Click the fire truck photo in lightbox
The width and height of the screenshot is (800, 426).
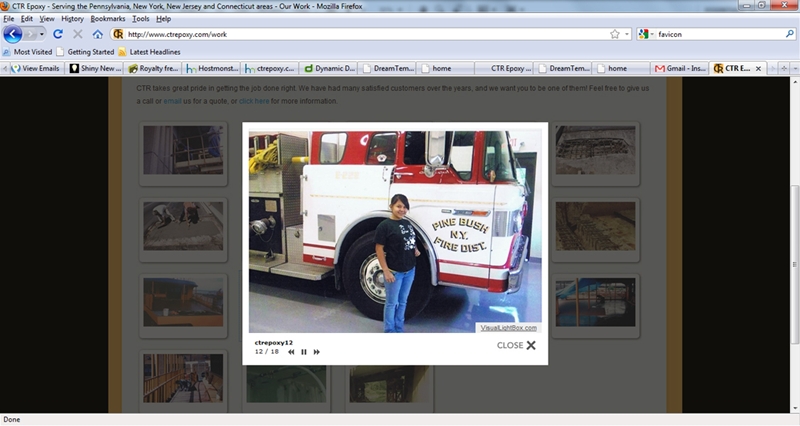coord(395,232)
